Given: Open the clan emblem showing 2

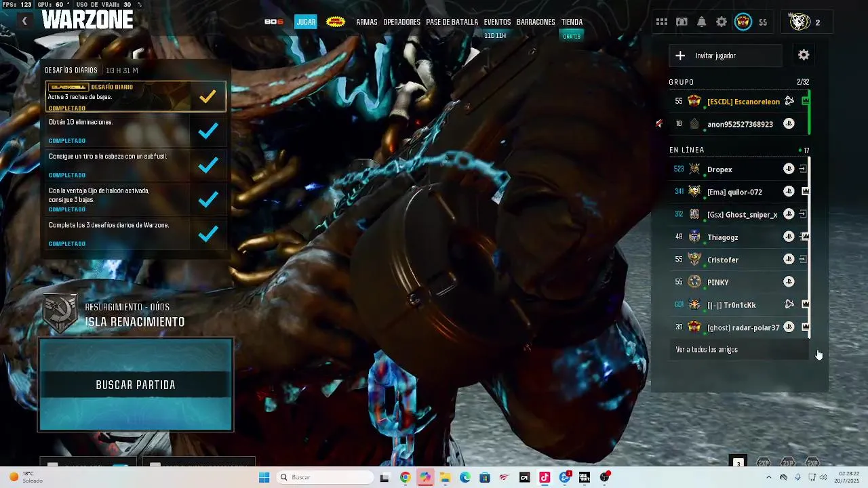Looking at the screenshot, I should (x=800, y=22).
